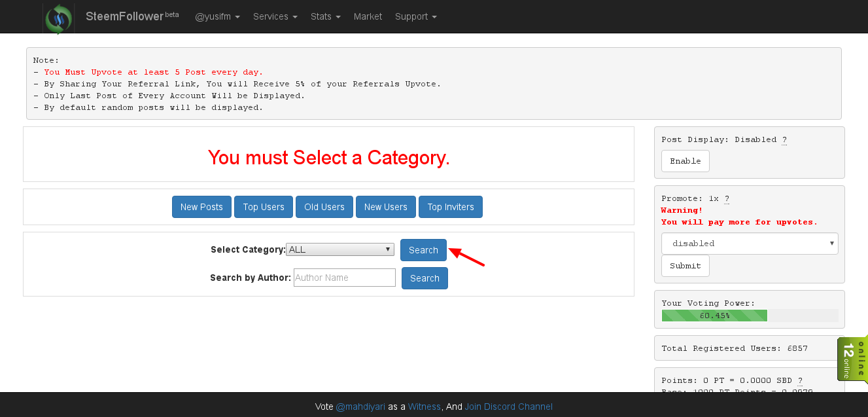868x417 pixels.
Task: Click the Join Discord Channel link
Action: 508,407
